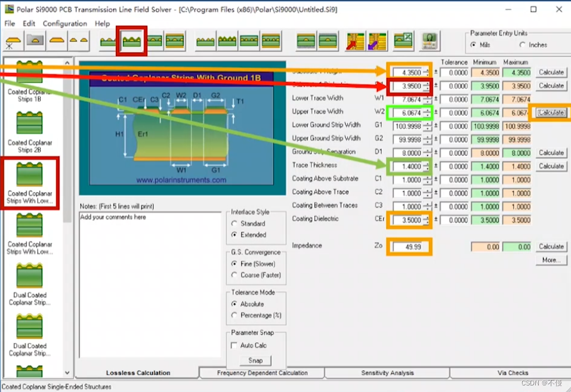
Task: Choose the two-trace differential structures icon
Action: [x=79, y=41]
